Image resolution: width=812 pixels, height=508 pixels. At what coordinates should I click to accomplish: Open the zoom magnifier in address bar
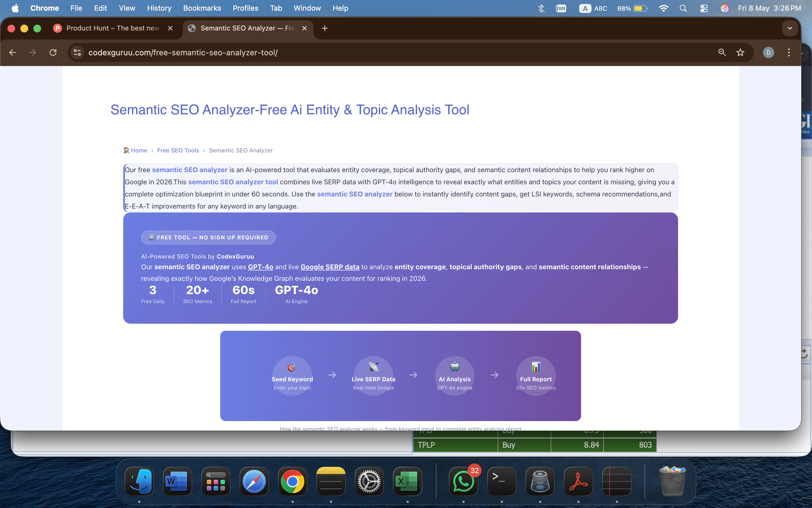(722, 52)
